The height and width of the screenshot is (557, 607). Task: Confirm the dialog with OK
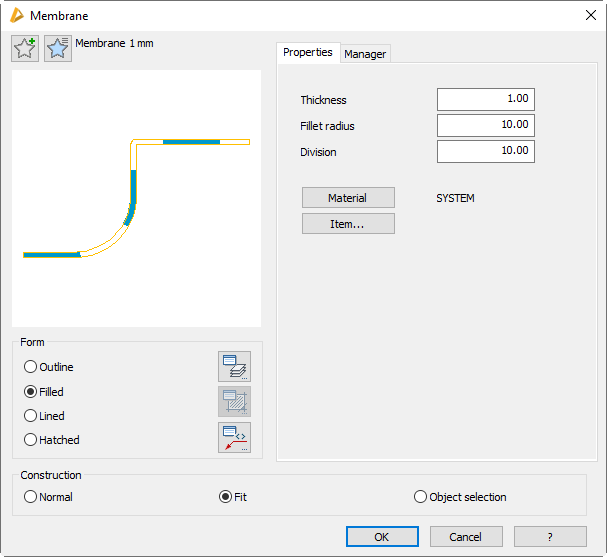381,537
